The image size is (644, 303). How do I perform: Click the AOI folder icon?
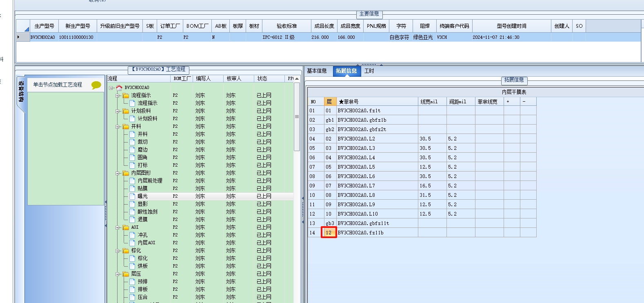[126, 227]
